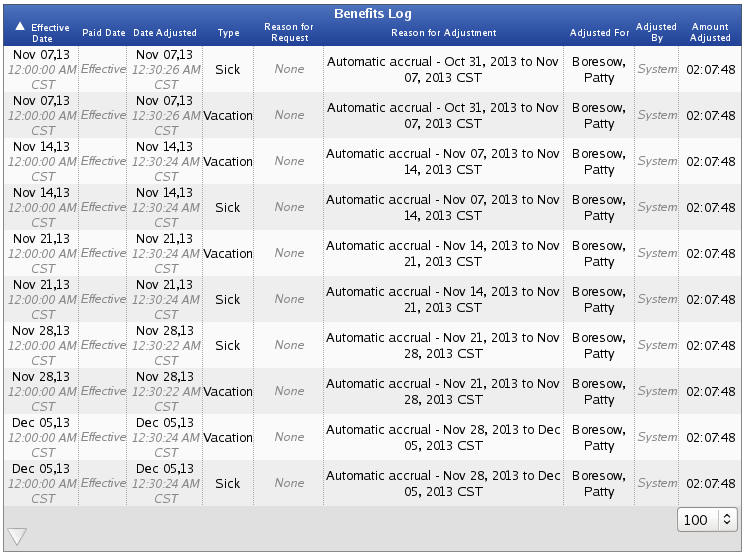This screenshot has width=745, height=558.
Task: Sort by the Type column header
Action: coord(229,33)
